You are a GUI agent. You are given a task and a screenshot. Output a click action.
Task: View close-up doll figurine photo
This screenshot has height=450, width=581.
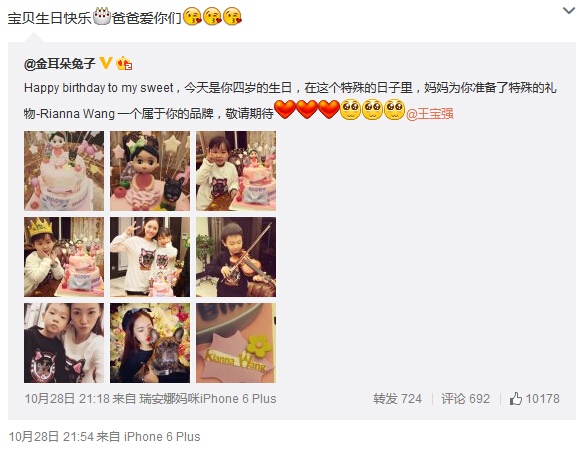pos(150,171)
